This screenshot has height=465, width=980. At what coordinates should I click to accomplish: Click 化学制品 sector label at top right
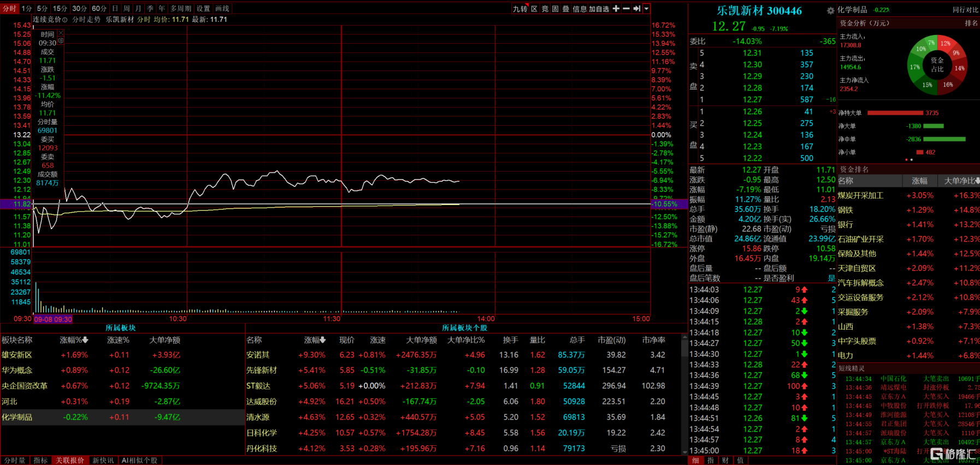852,10
